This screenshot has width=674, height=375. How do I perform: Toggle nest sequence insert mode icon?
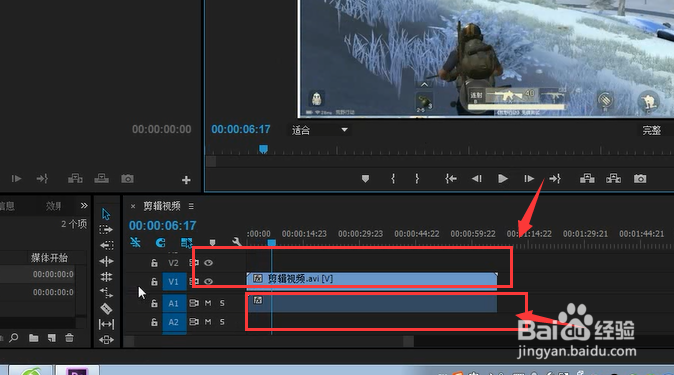point(135,243)
